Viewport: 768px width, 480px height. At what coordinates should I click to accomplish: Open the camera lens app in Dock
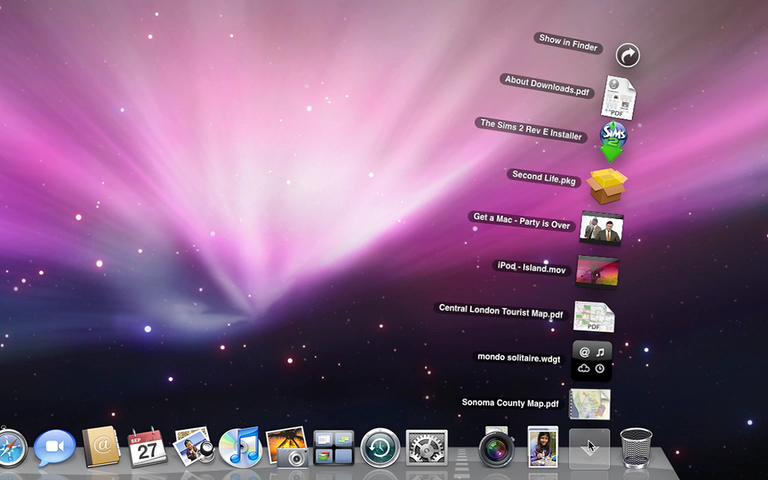(x=497, y=447)
